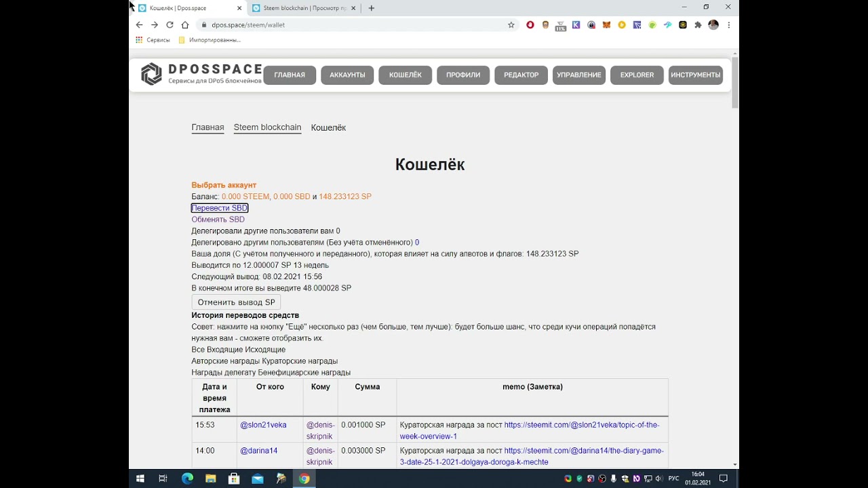Open File Explorer from taskbar
This screenshot has width=868, height=488.
click(x=211, y=479)
